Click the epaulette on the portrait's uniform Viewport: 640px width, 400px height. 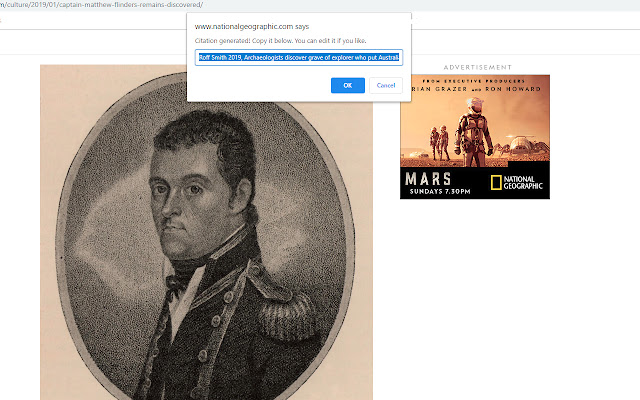pos(288,316)
